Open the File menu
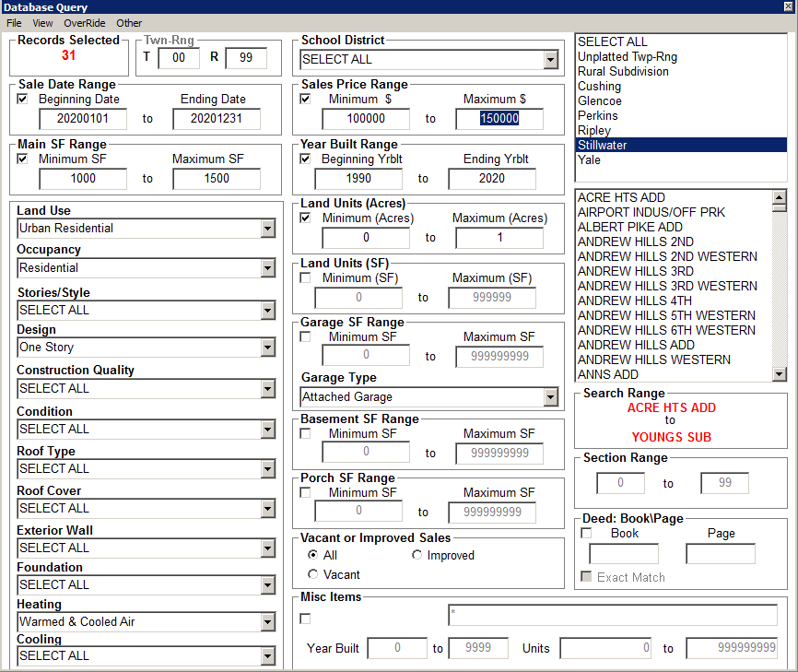The height and width of the screenshot is (672, 798). (x=14, y=23)
